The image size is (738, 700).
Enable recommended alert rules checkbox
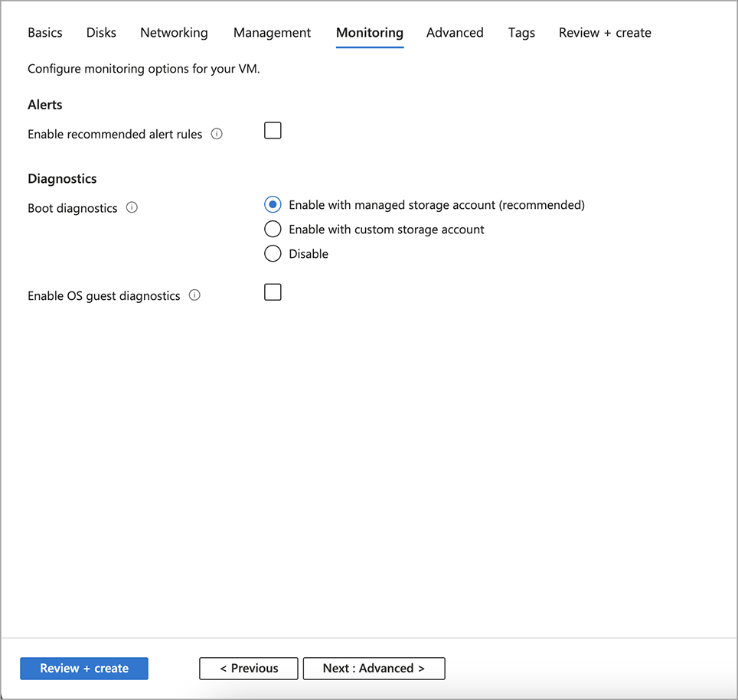tap(273, 131)
